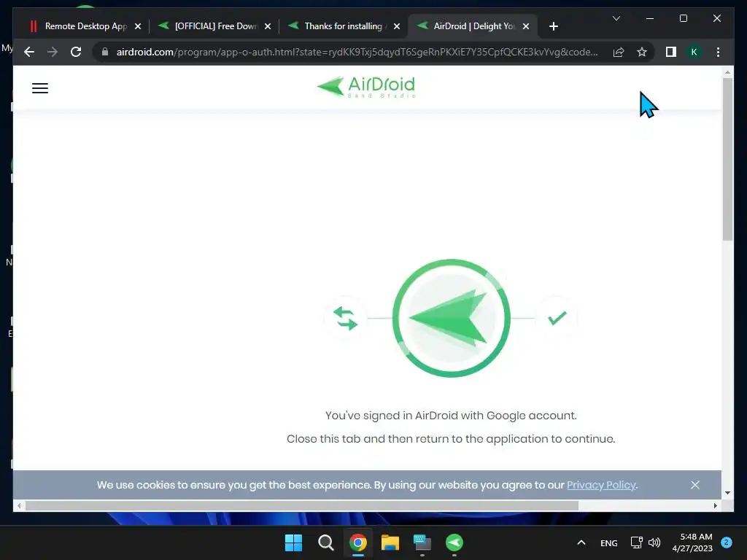Close the AirDroid | Delight You tab
747x560 pixels.
click(526, 26)
